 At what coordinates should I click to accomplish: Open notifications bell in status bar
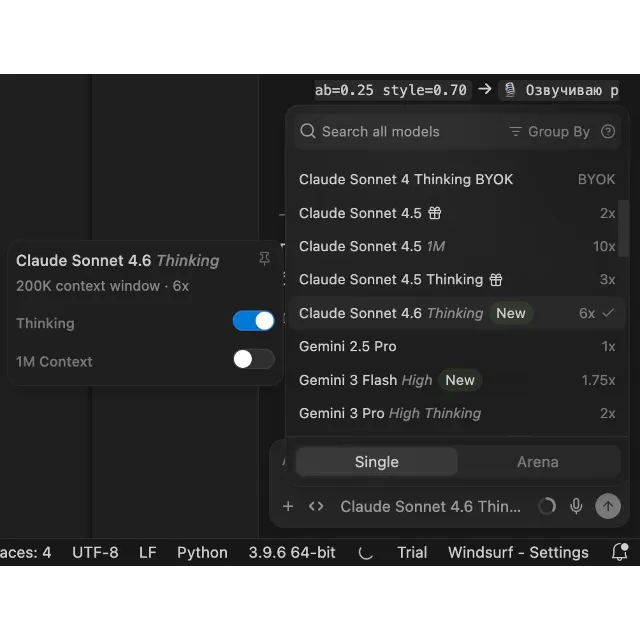[620, 552]
